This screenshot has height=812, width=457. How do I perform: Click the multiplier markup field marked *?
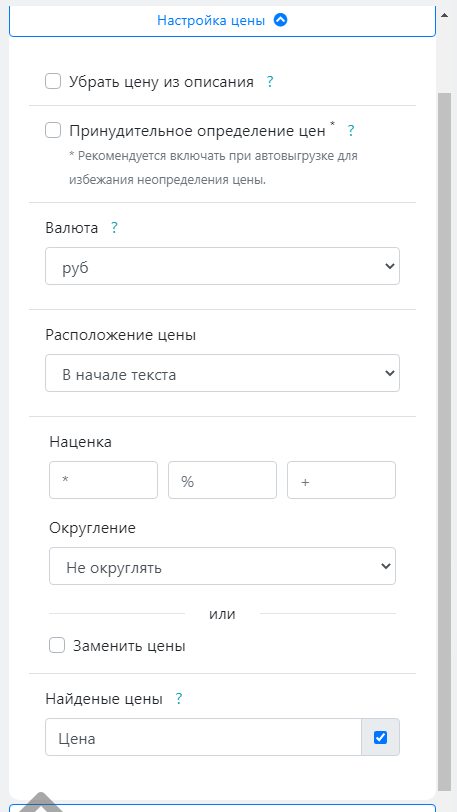103,480
